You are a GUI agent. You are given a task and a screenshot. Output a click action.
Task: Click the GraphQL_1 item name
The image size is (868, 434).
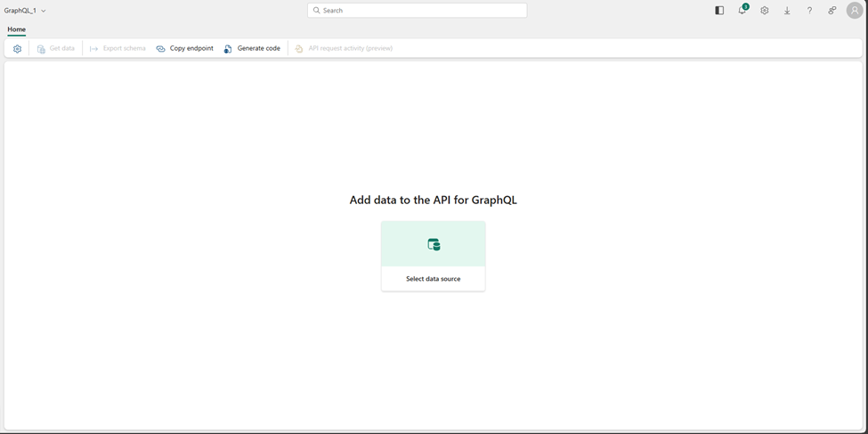click(x=20, y=11)
